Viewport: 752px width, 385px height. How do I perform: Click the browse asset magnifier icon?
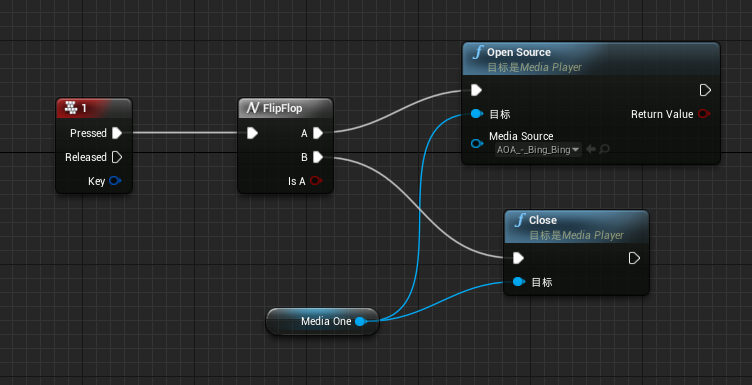[605, 150]
